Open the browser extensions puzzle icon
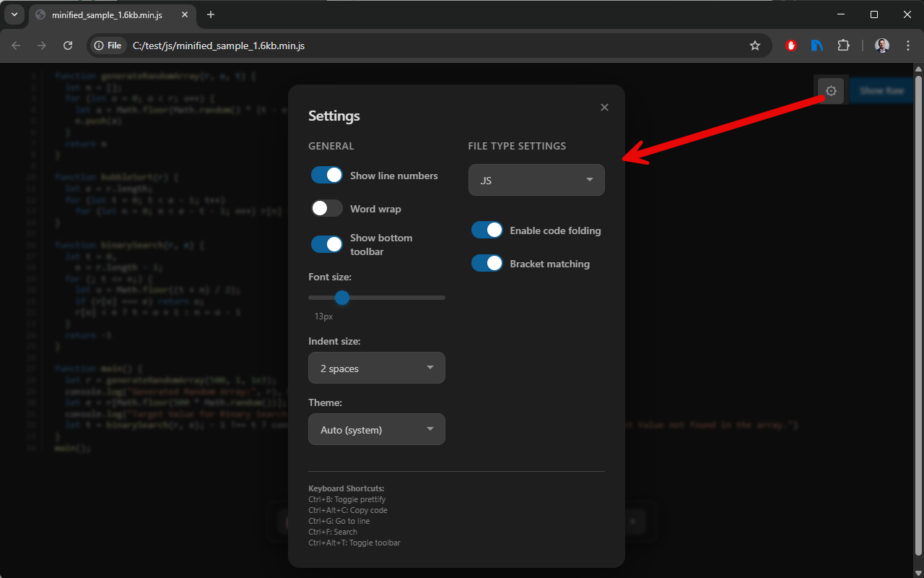The image size is (924, 578). [x=843, y=45]
